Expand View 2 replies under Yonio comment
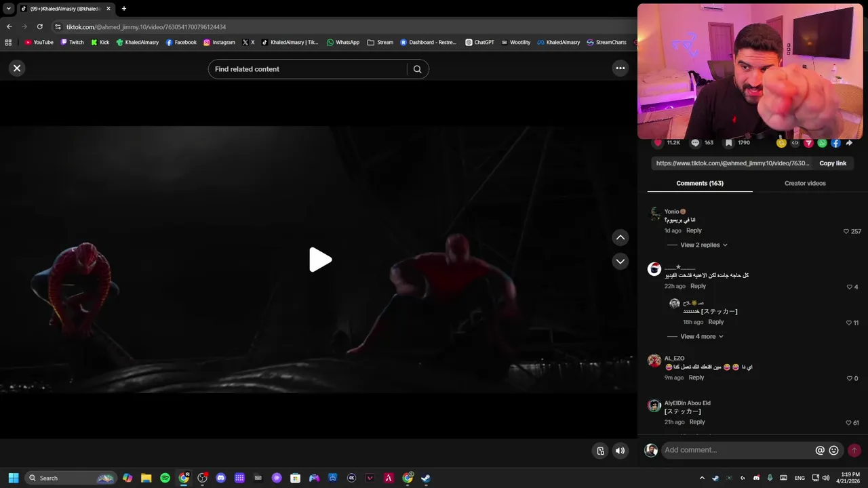This screenshot has width=868, height=488. [x=704, y=245]
